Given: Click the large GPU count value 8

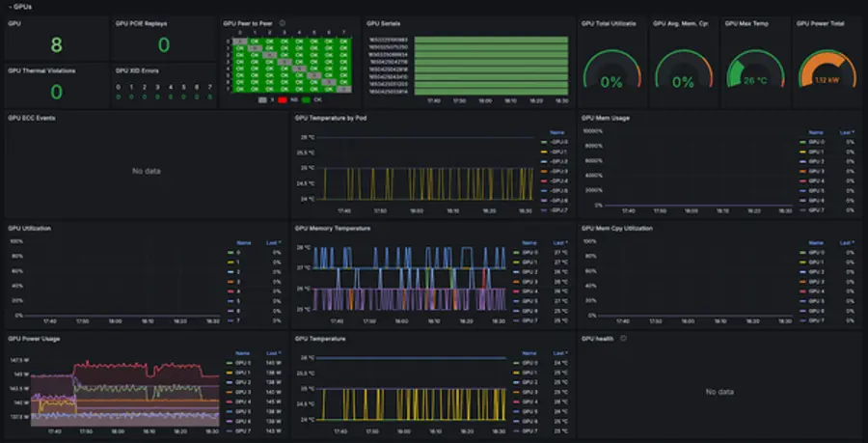Looking at the screenshot, I should tap(56, 44).
